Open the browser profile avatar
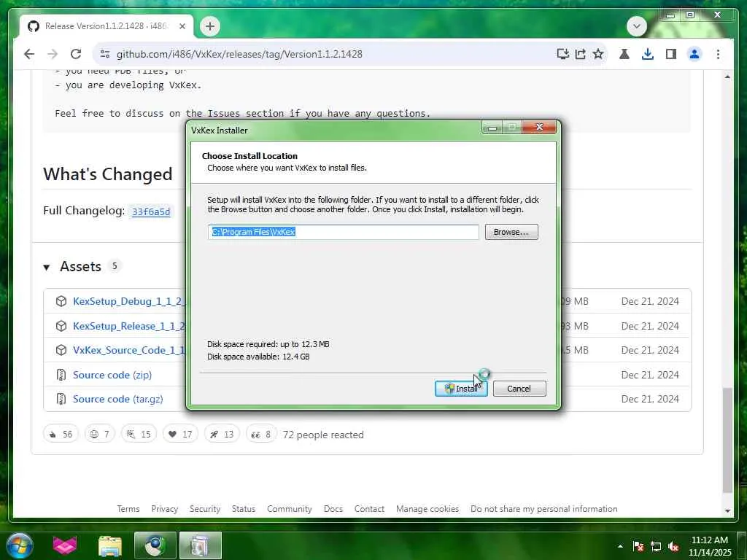Viewport: 747px width, 560px height. pyautogui.click(x=694, y=54)
